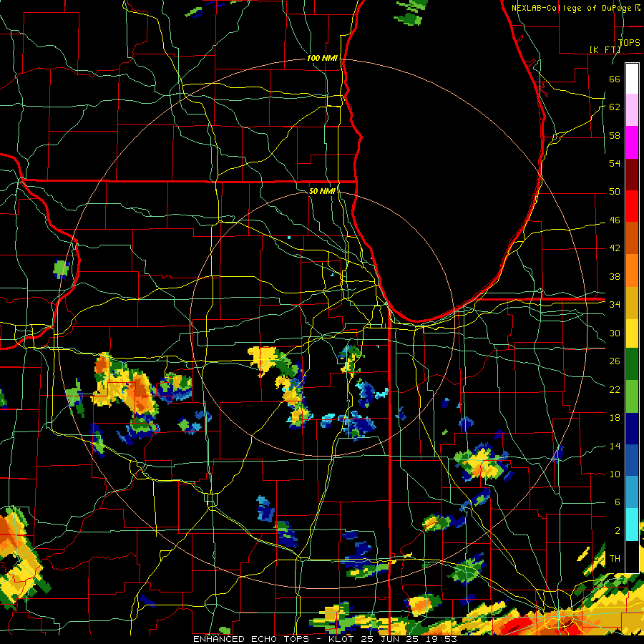Image resolution: width=644 pixels, height=644 pixels.
Task: Click the 'K FT' units label
Action: tap(605, 49)
